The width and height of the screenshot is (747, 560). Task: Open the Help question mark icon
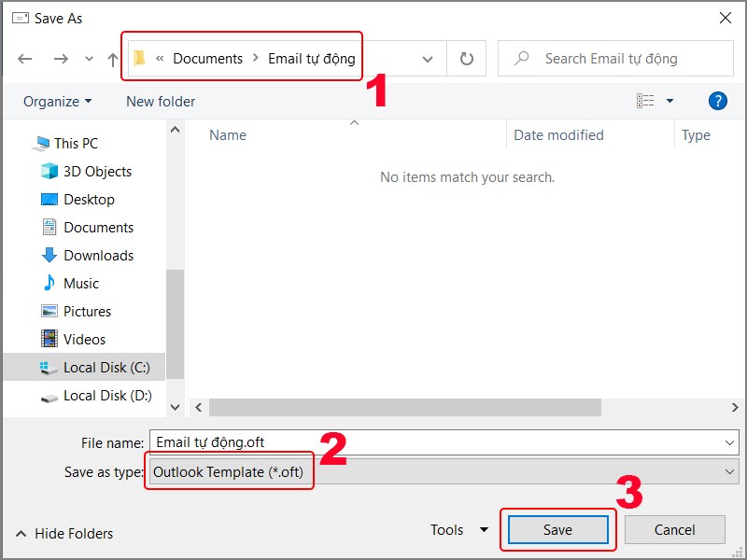click(x=717, y=101)
